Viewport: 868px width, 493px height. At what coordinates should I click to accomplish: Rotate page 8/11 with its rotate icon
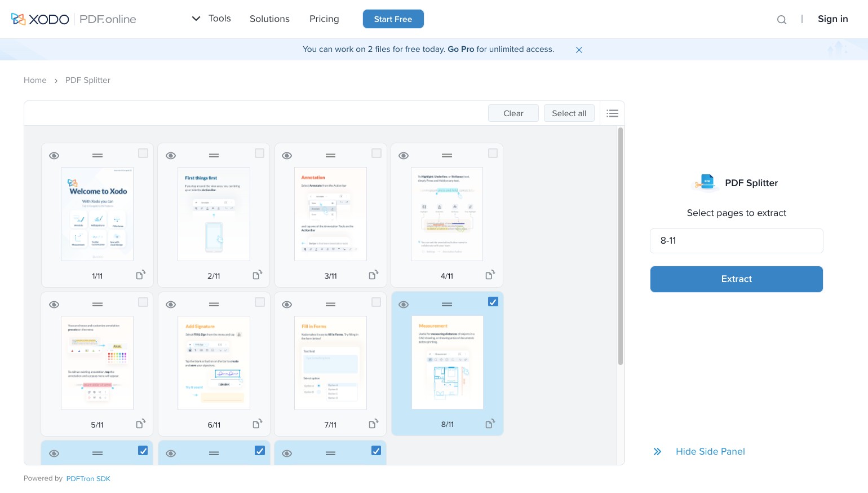[x=490, y=424]
